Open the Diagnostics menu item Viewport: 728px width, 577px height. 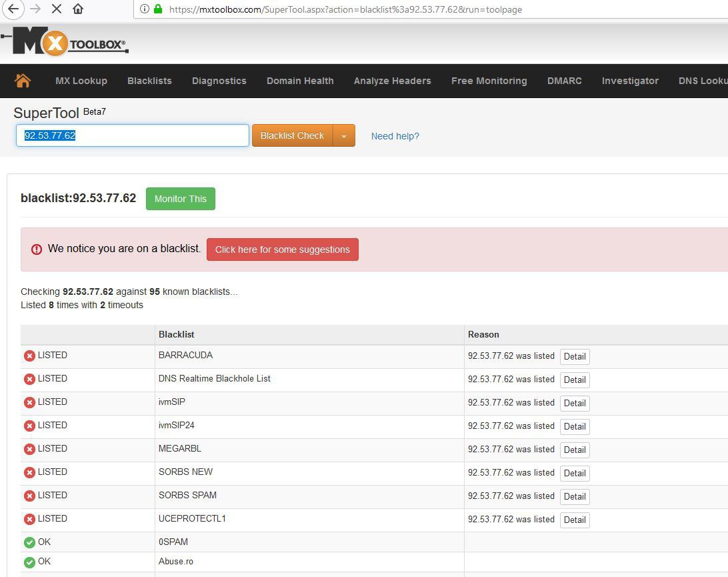pyautogui.click(x=219, y=81)
